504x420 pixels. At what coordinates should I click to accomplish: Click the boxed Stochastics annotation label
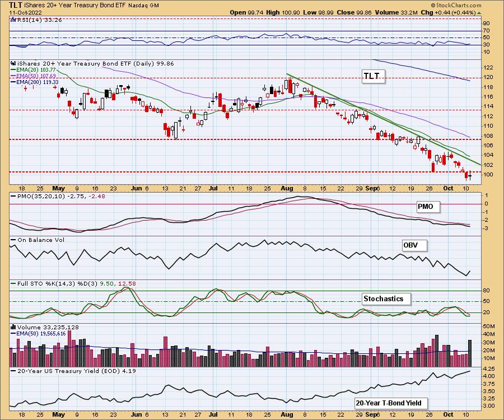click(386, 299)
